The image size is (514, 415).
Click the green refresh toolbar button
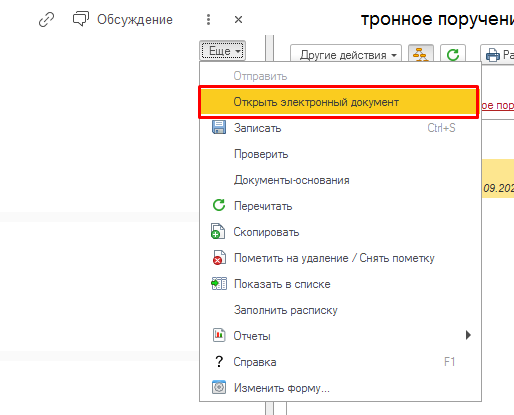click(453, 54)
